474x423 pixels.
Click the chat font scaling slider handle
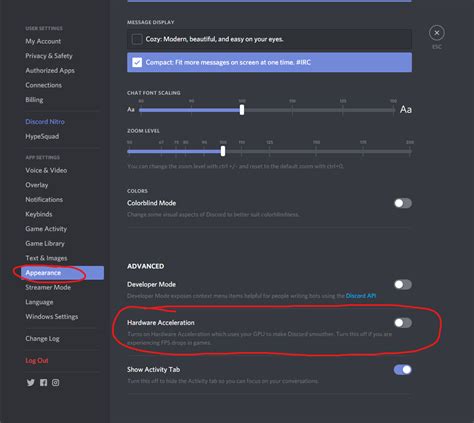click(x=242, y=110)
